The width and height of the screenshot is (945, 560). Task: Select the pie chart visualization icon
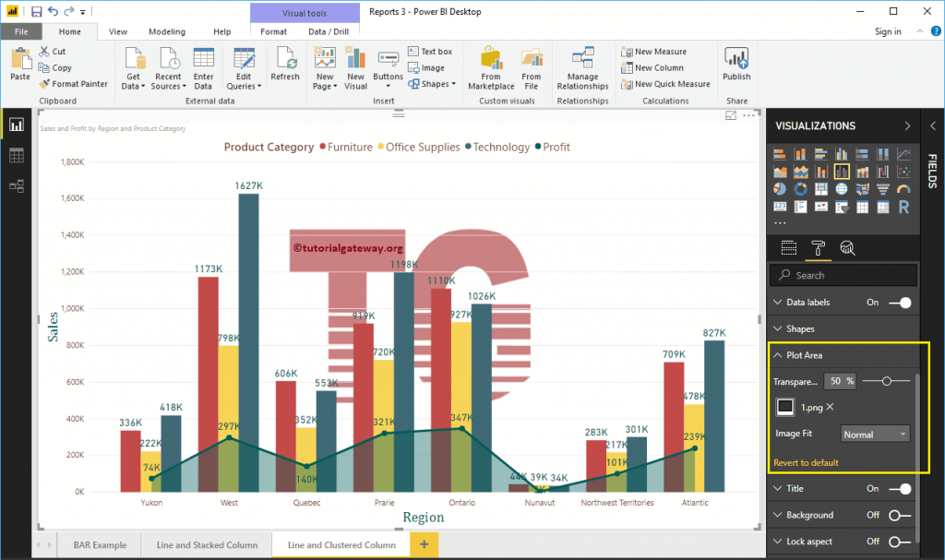(x=780, y=186)
